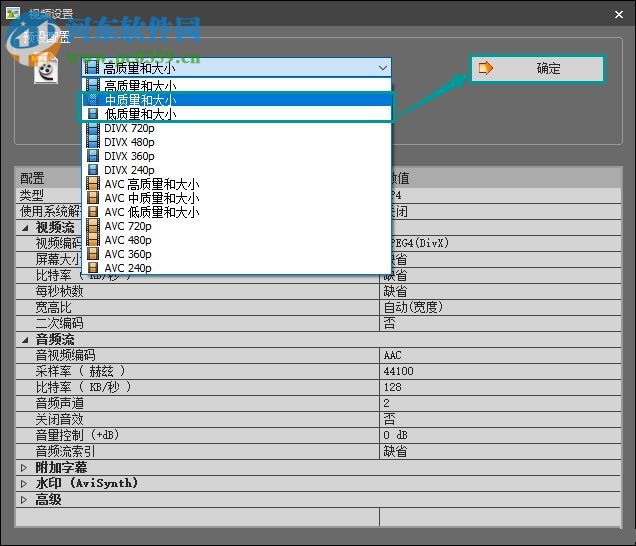Viewport: 636px width, 546px height.
Task: Choose AVC 低质量和大小 preset
Action: pos(236,212)
